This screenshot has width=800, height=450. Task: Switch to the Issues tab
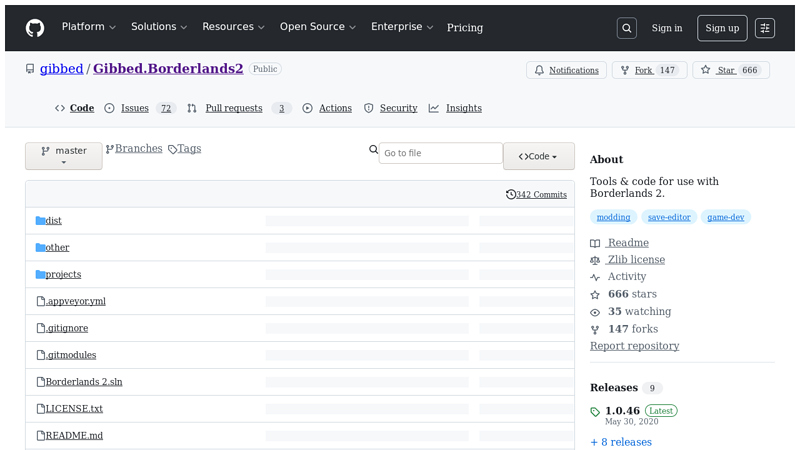click(135, 108)
